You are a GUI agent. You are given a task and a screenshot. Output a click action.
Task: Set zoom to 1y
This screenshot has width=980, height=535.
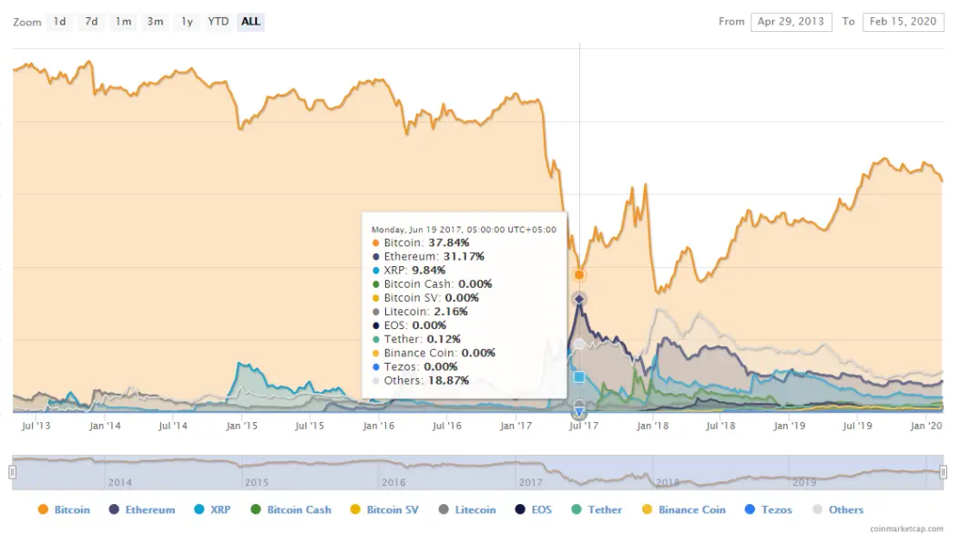[187, 22]
